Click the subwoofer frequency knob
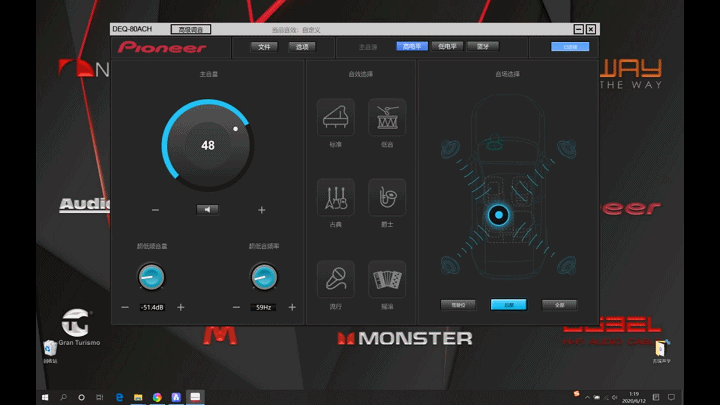 point(264,277)
